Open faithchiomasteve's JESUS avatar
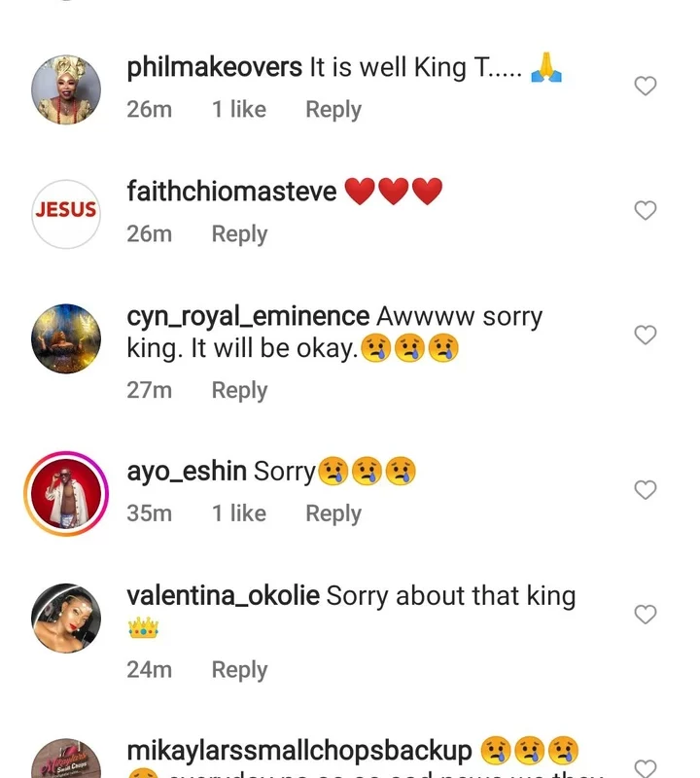Screen dimensions: 700x778 click(x=66, y=214)
